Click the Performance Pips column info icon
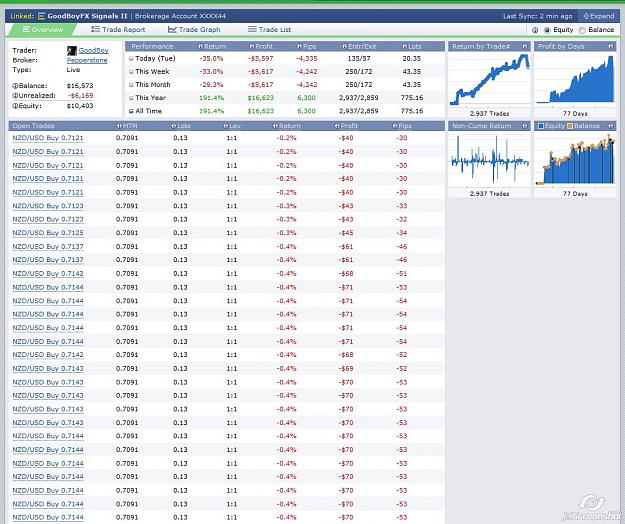 point(299,47)
